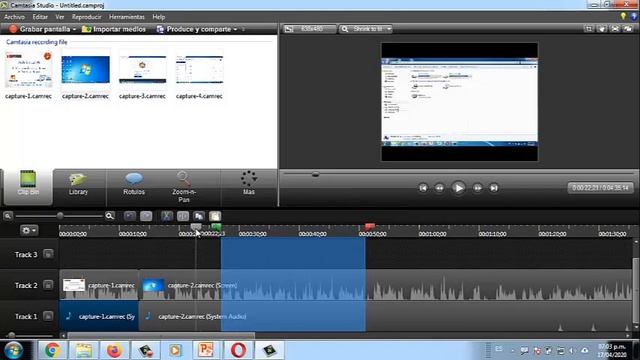640x360 pixels.
Task: Open Firefox from taskbar
Action: [114, 350]
